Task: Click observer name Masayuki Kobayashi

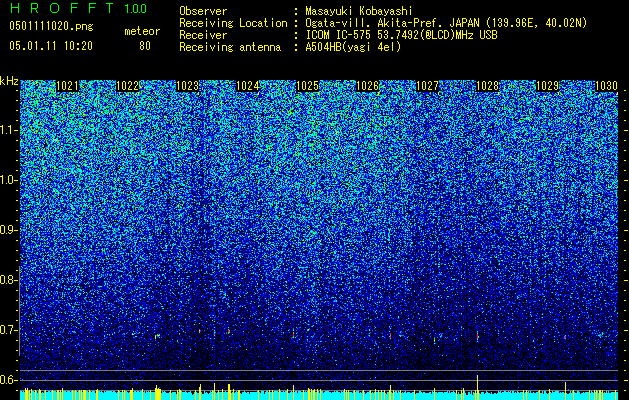Action: pyautogui.click(x=358, y=11)
